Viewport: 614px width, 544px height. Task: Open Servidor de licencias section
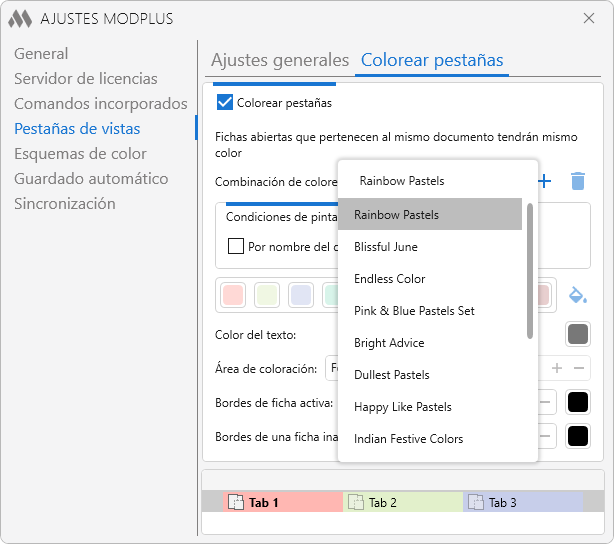86,79
